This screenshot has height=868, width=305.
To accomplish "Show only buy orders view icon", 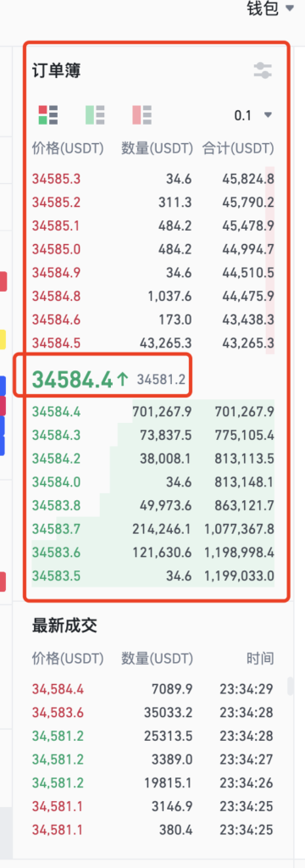I will coord(95,115).
